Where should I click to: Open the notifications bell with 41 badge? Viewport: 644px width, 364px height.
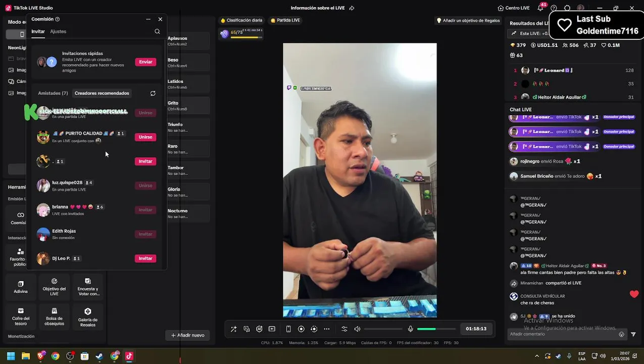[540, 8]
